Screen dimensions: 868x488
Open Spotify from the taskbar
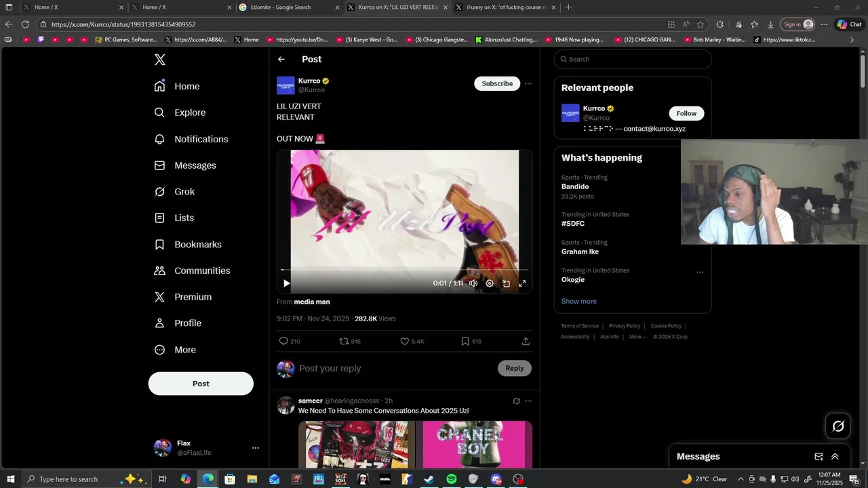(x=452, y=479)
